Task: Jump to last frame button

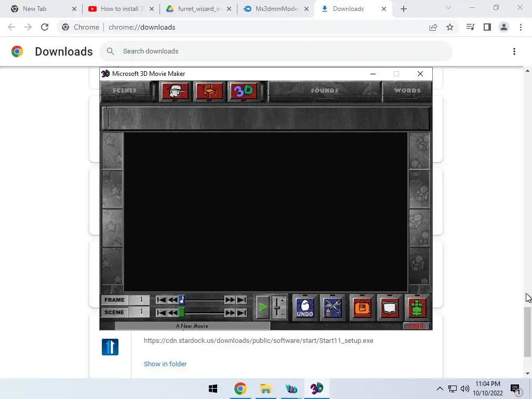Action: [242, 300]
